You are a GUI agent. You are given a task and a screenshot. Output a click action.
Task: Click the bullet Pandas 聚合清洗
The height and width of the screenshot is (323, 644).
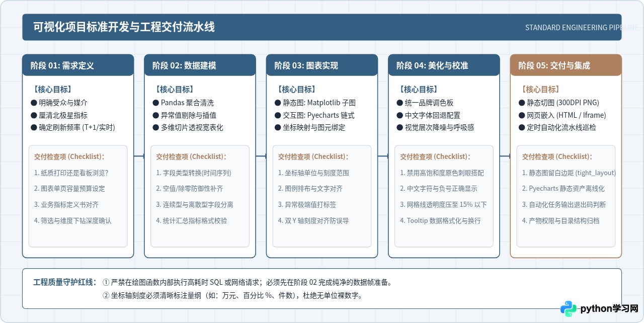pyautogui.click(x=183, y=103)
